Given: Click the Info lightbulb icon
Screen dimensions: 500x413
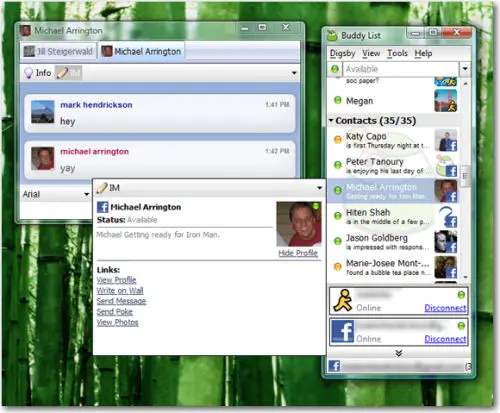Looking at the screenshot, I should tap(29, 73).
